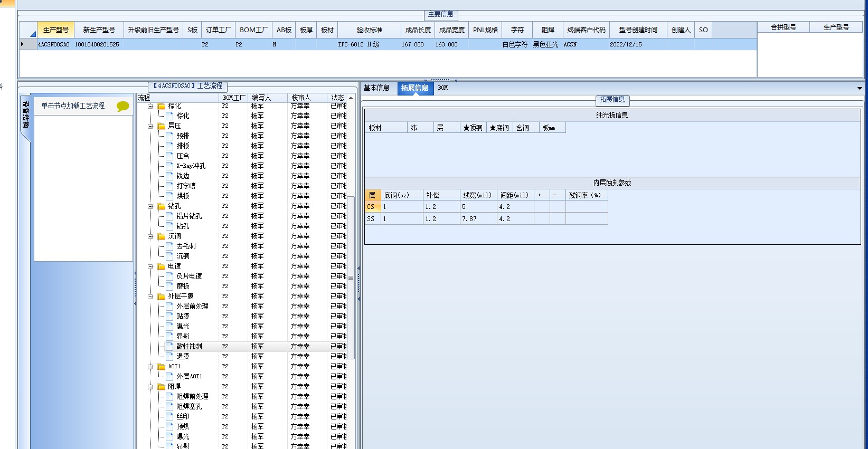
Task: Click the 验收标准 column header
Action: (x=370, y=30)
